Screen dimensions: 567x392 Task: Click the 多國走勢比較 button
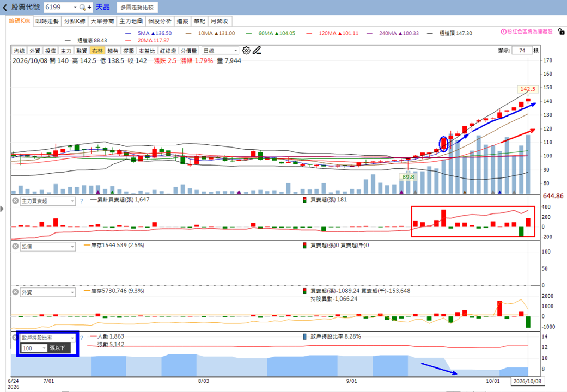(137, 7)
